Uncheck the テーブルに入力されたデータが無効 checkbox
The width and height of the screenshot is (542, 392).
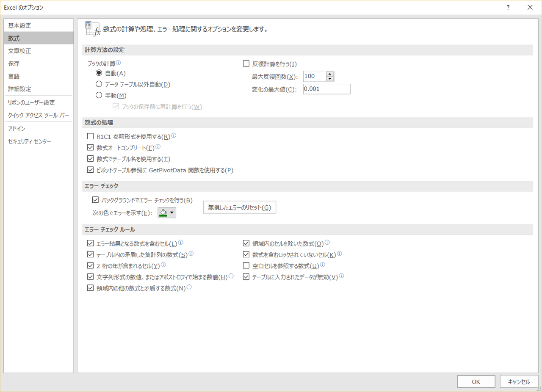(246, 277)
